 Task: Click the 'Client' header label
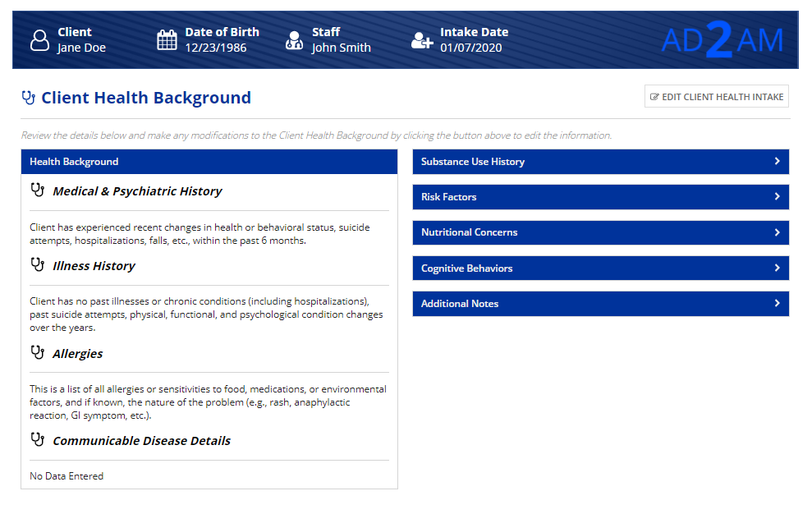[x=75, y=32]
